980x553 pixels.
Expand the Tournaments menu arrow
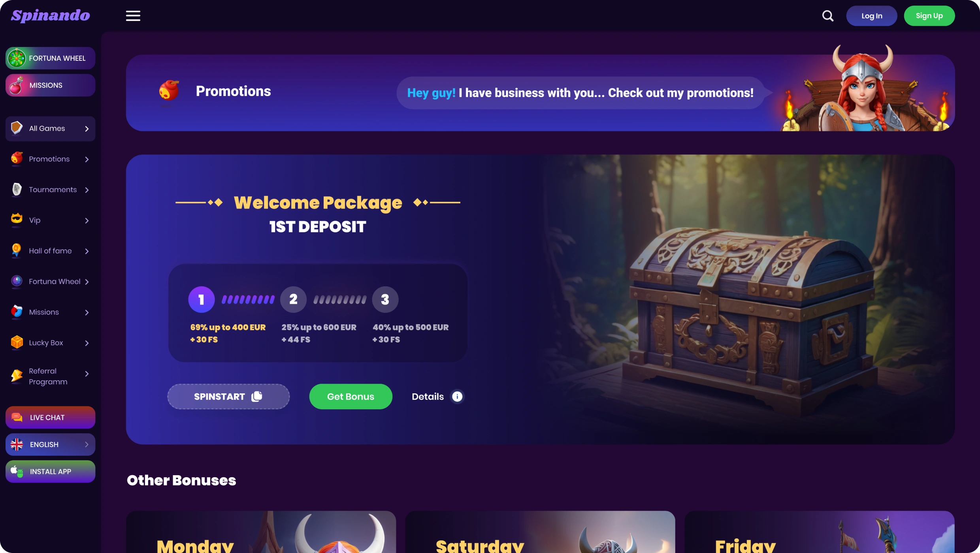click(87, 190)
